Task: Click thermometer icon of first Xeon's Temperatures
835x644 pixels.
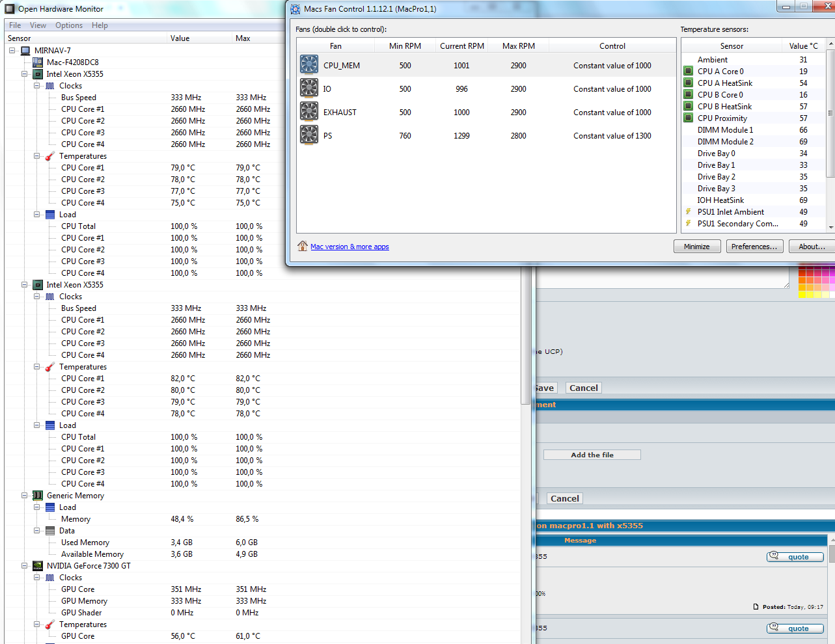Action: point(50,156)
